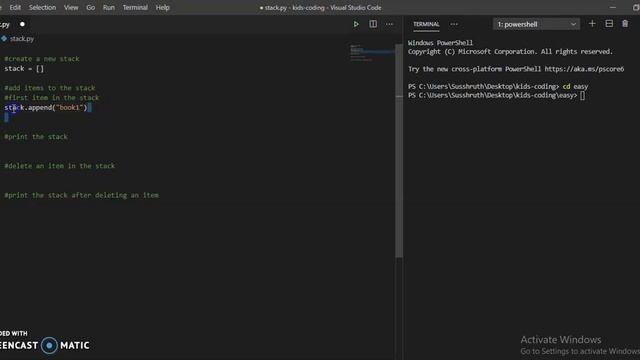This screenshot has width=640, height=360.
Task: Open the powershell terminal selector dropdown
Action: pyautogui.click(x=536, y=24)
